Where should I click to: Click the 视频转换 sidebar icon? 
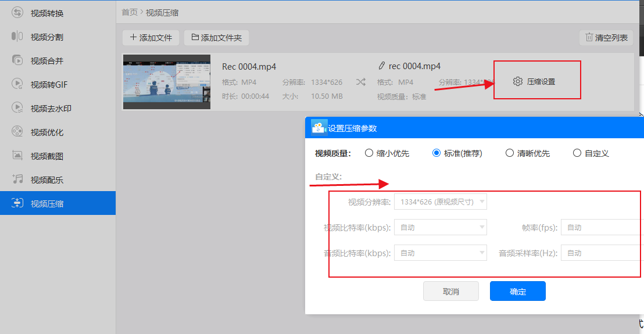click(x=17, y=13)
